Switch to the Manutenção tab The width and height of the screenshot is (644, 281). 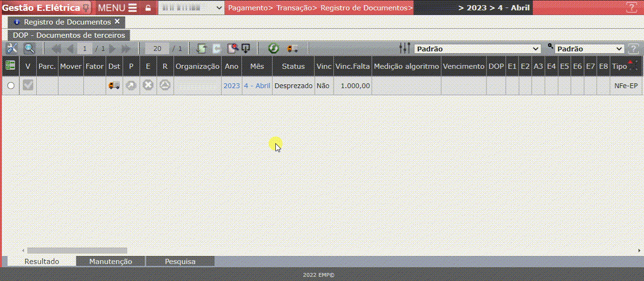[x=110, y=261]
